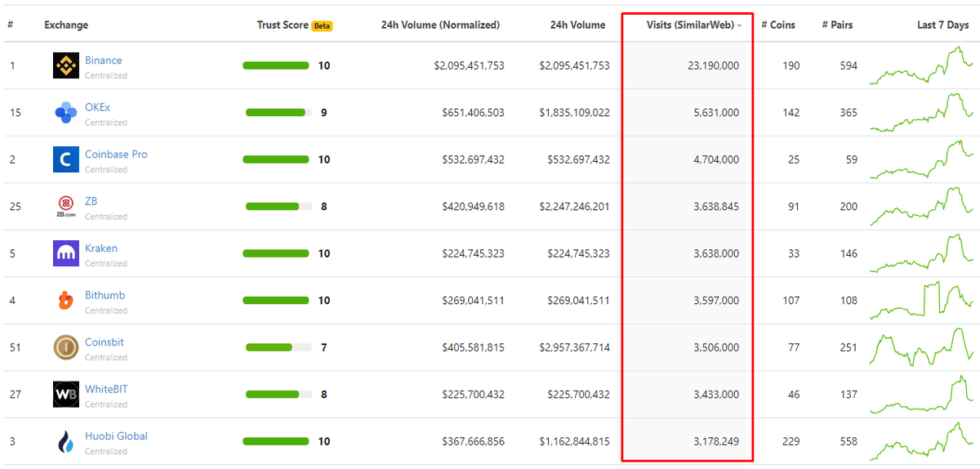Viewport: 980px width, 469px height.
Task: Click Coinsbit trust score bar
Action: coord(278,347)
